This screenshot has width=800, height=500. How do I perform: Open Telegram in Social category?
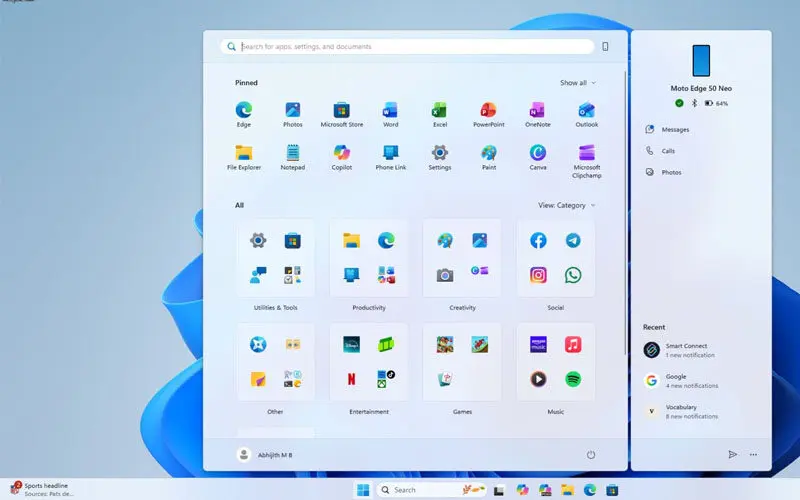573,240
